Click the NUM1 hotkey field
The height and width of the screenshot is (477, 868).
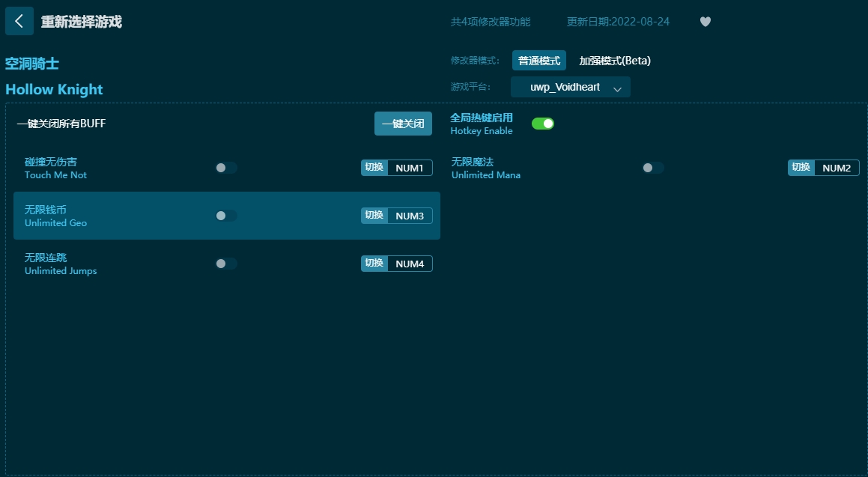410,168
